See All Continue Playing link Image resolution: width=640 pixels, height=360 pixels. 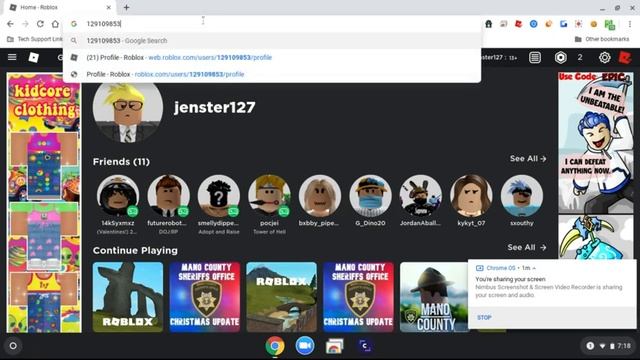pyautogui.click(x=527, y=247)
